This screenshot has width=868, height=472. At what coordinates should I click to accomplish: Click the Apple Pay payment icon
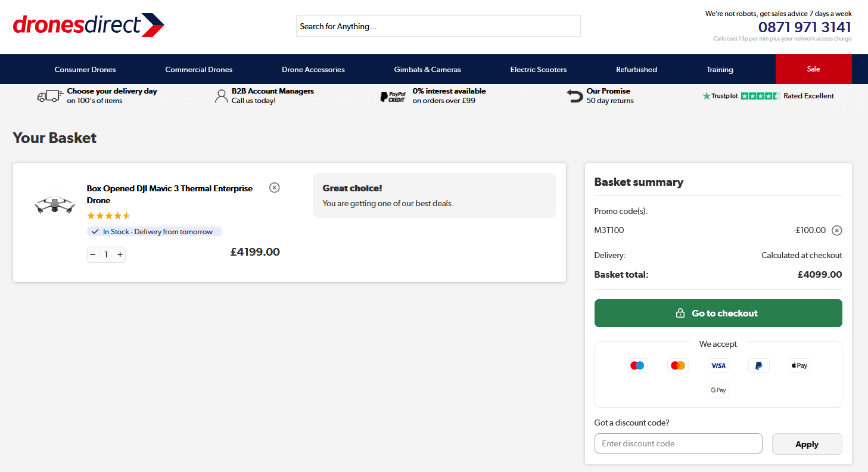click(x=799, y=365)
